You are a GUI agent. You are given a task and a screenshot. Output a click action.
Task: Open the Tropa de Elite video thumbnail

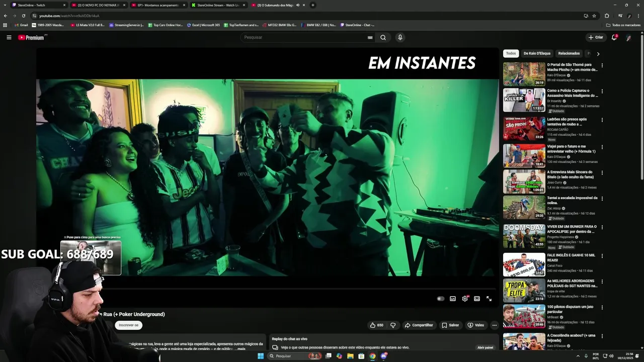click(x=524, y=290)
